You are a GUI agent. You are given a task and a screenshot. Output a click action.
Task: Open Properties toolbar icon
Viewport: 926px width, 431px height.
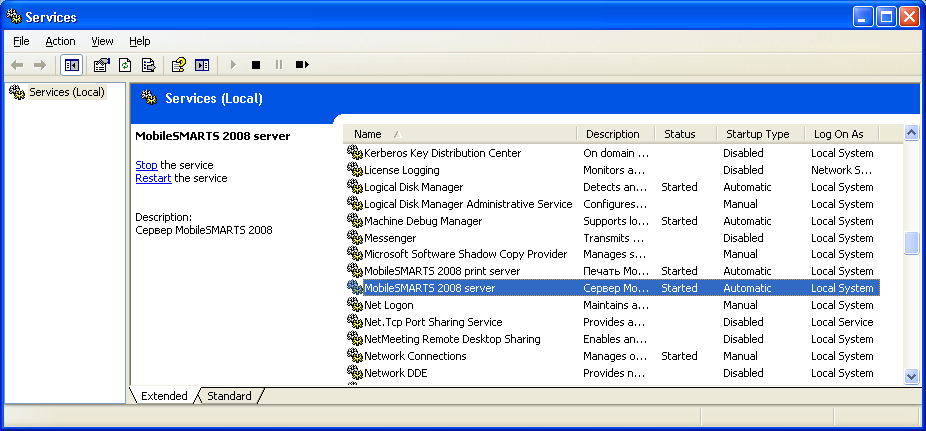102,64
